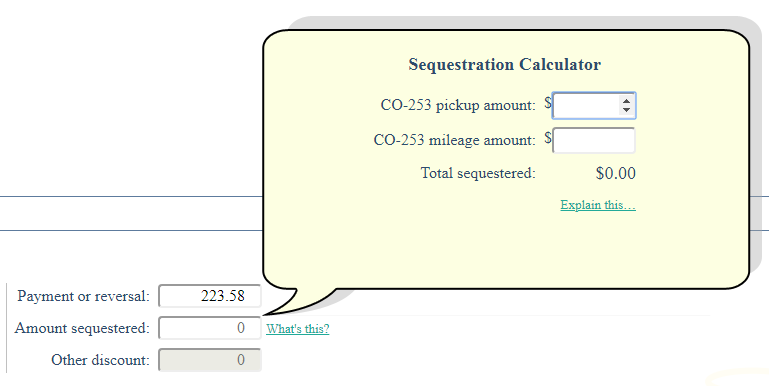The height and width of the screenshot is (386, 769).
Task: Increase pickup amount with the up stepper arrow
Action: coord(626,101)
